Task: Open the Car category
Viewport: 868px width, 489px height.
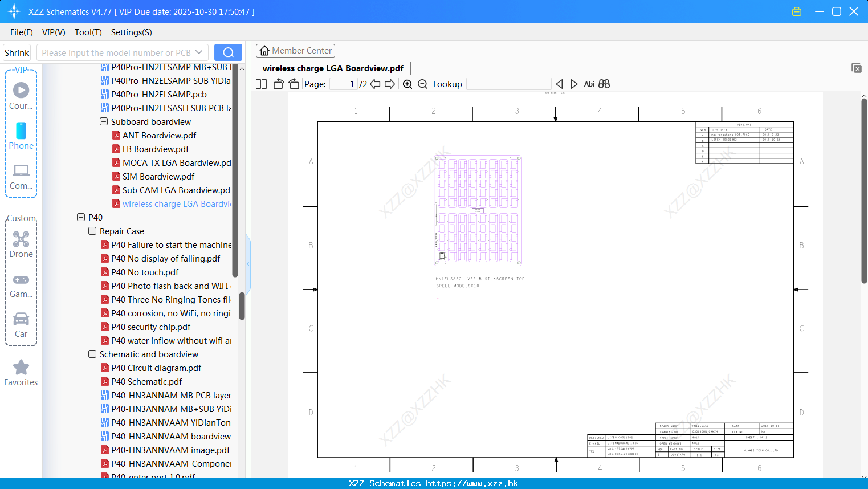Action: point(21,325)
